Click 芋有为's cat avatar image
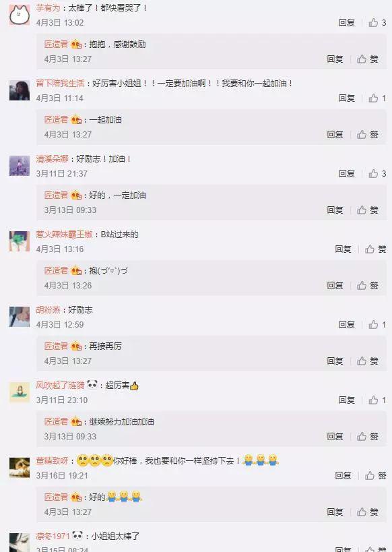392x552 pixels. click(20, 15)
